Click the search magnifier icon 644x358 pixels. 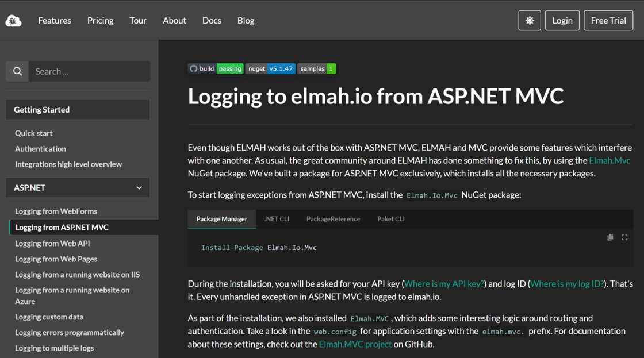coord(17,71)
